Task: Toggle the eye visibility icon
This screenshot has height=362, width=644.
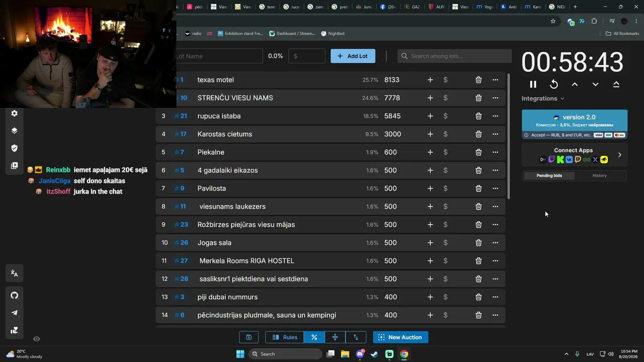Action: (36, 339)
